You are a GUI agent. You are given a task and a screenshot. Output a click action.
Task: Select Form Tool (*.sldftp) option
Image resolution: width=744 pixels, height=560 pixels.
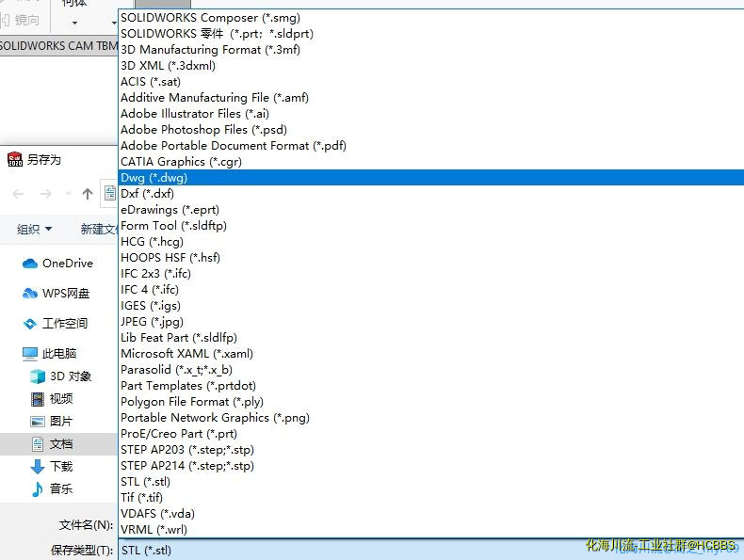[x=430, y=226]
